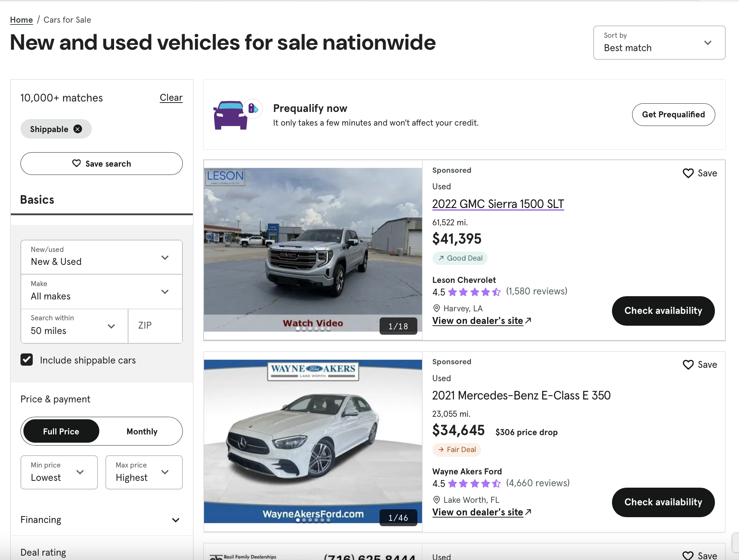Click Good Deal badge on GMC listing
The height and width of the screenshot is (560, 739).
tap(460, 258)
